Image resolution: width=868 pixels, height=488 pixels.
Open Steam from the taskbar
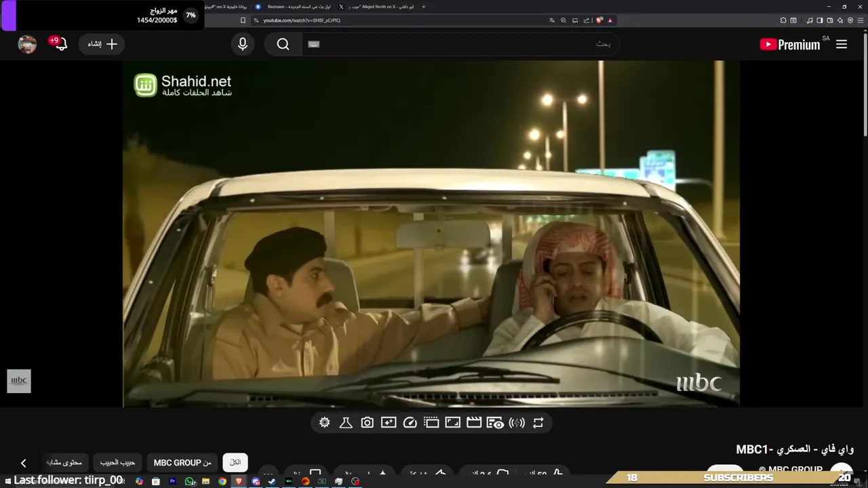coord(272,481)
